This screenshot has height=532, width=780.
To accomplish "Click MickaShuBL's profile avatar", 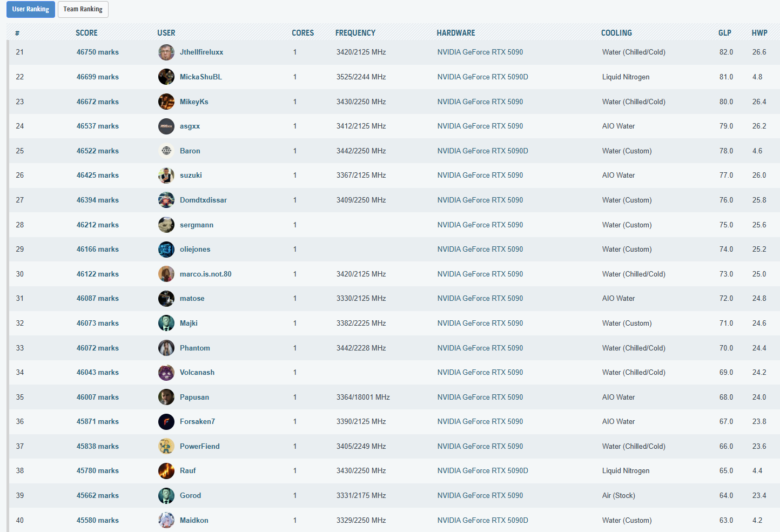I will click(x=166, y=77).
